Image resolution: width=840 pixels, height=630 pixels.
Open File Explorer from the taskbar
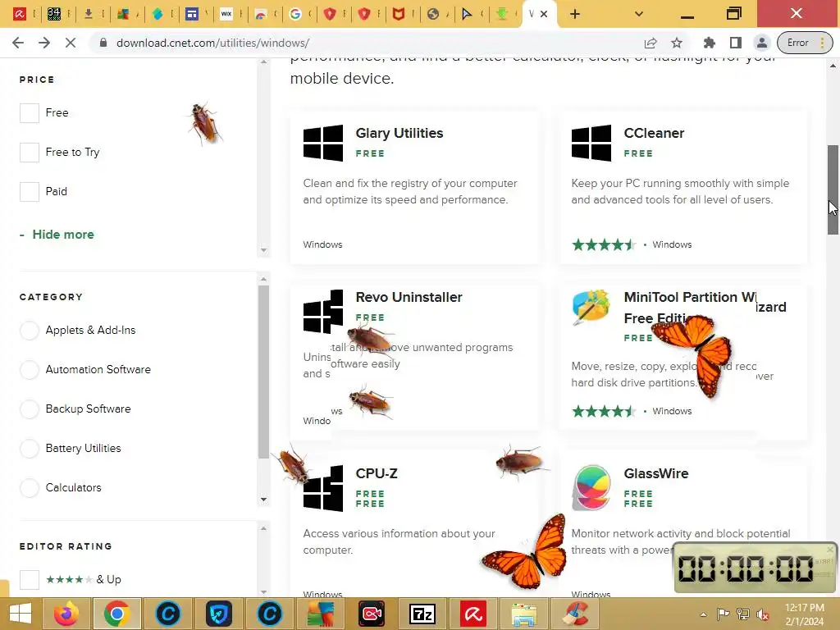point(524,614)
